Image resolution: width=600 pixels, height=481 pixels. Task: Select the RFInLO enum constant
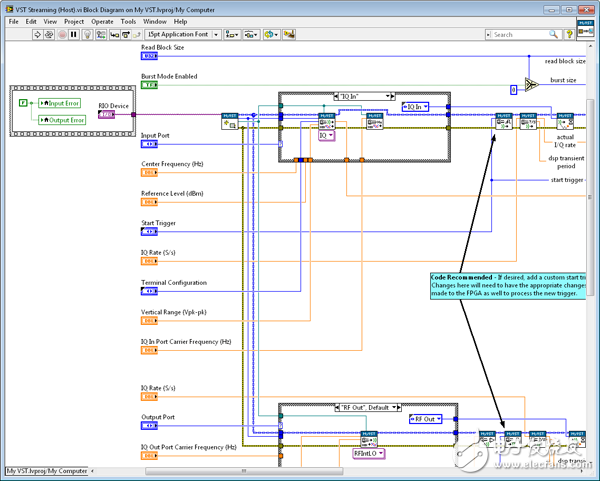(368, 453)
